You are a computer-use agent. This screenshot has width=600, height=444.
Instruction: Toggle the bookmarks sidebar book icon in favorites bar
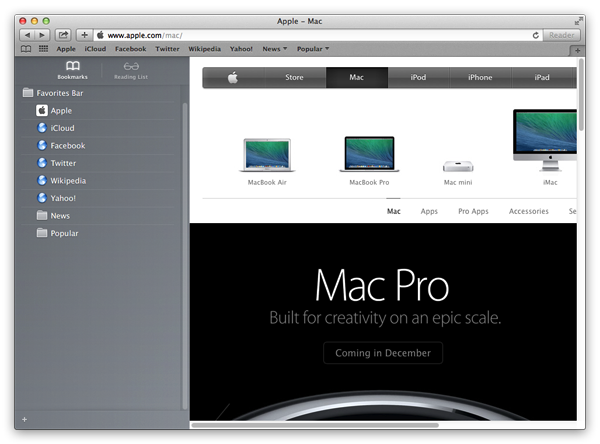pyautogui.click(x=26, y=49)
